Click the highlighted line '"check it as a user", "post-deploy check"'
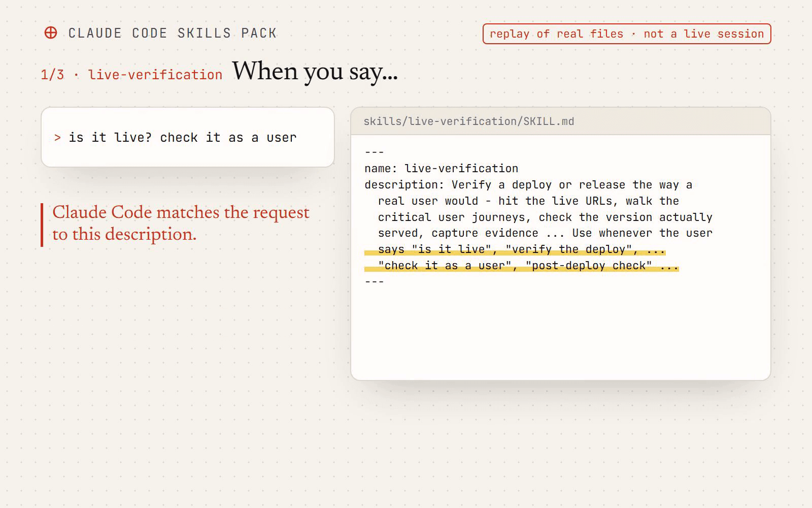Screen dimensions: 812x508 pos(522,266)
